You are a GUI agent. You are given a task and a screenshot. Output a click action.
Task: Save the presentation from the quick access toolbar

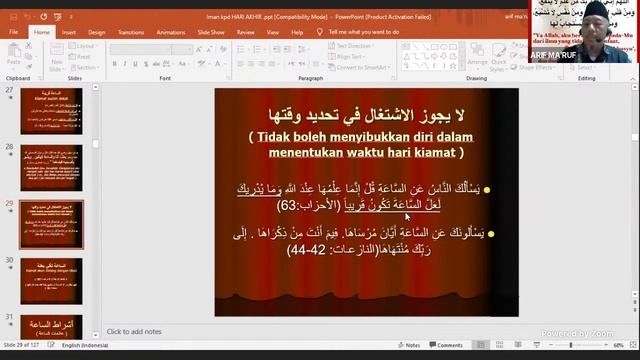[13, 17]
